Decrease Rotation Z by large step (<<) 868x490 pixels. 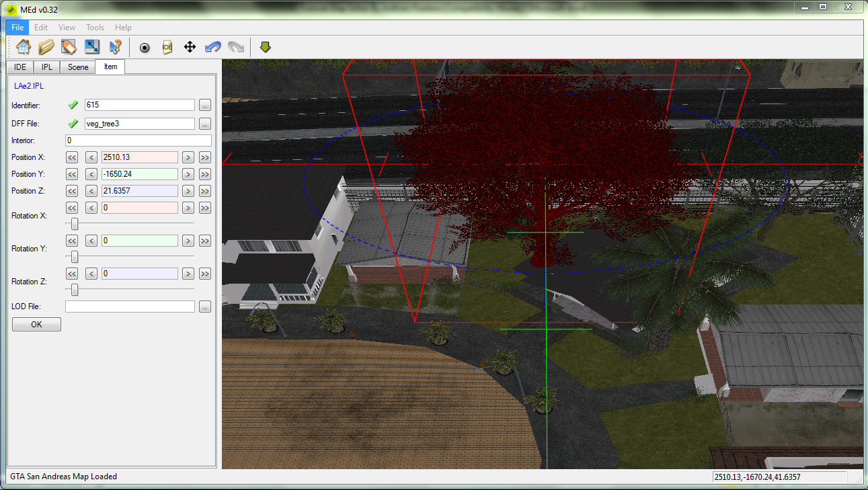[72, 274]
